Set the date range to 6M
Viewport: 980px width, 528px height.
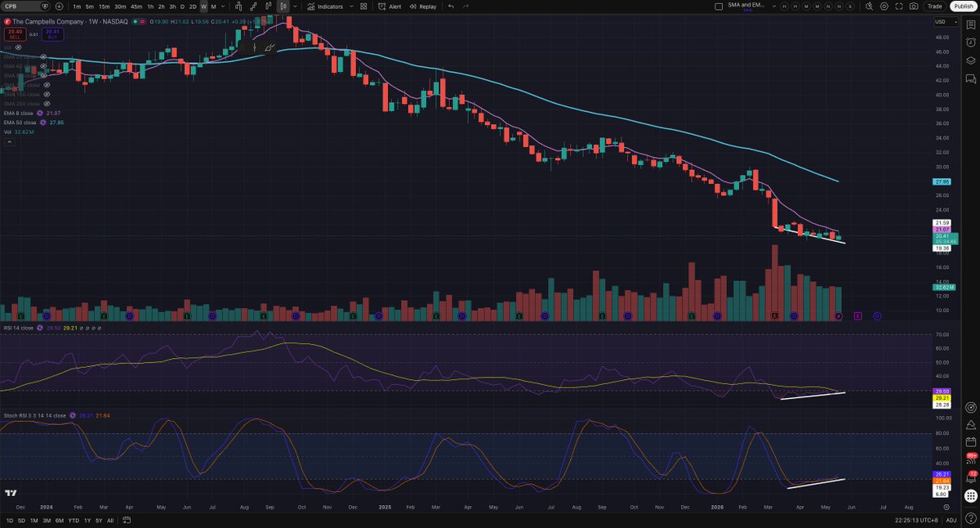tap(61, 521)
